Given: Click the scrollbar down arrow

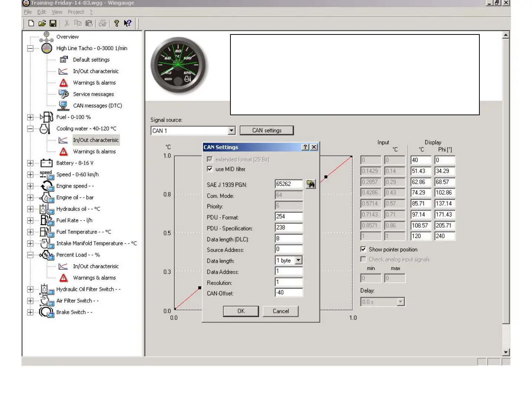Looking at the screenshot, I should pyautogui.click(x=506, y=352).
